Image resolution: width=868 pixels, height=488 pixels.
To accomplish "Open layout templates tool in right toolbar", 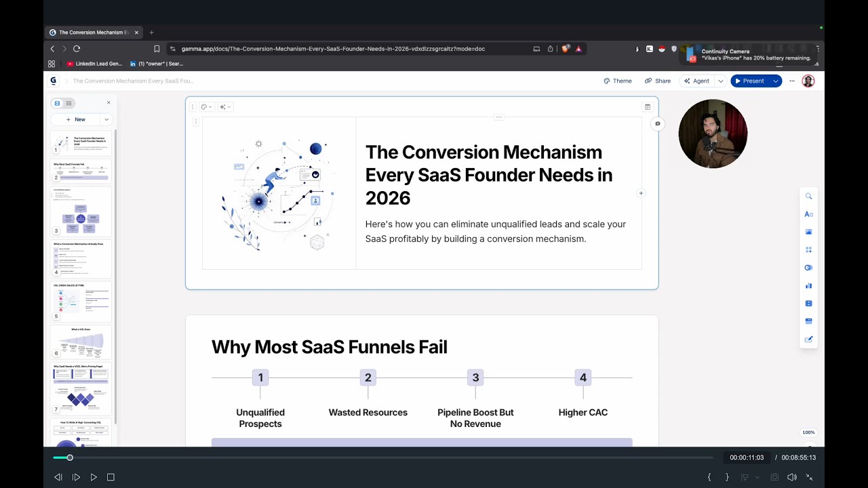I will click(x=808, y=249).
